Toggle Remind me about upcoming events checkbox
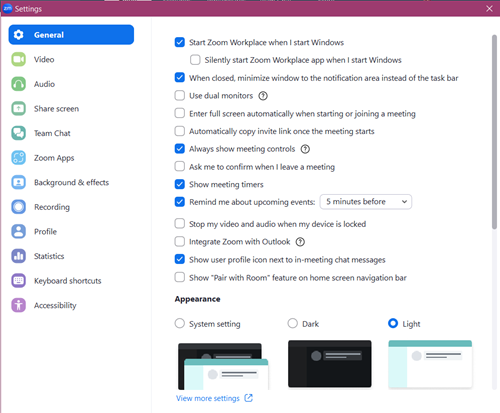 (x=180, y=202)
